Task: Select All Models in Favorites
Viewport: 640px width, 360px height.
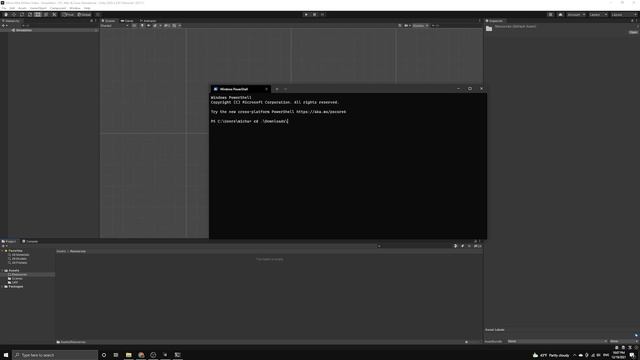Action: tap(19, 259)
